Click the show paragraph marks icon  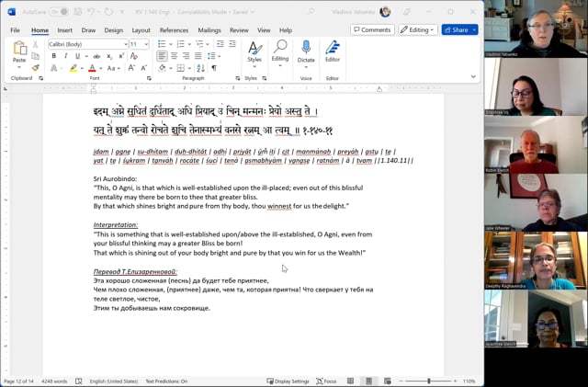tap(214, 68)
